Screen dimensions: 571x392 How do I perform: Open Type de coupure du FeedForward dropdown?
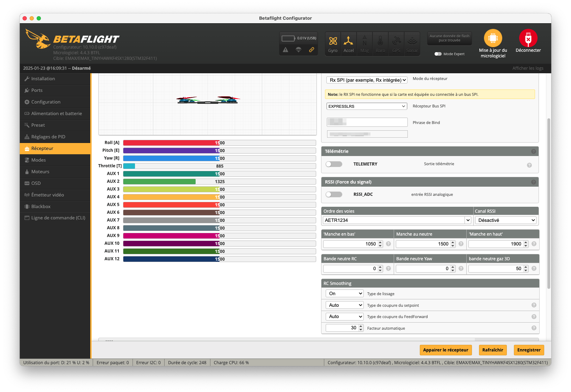point(344,316)
